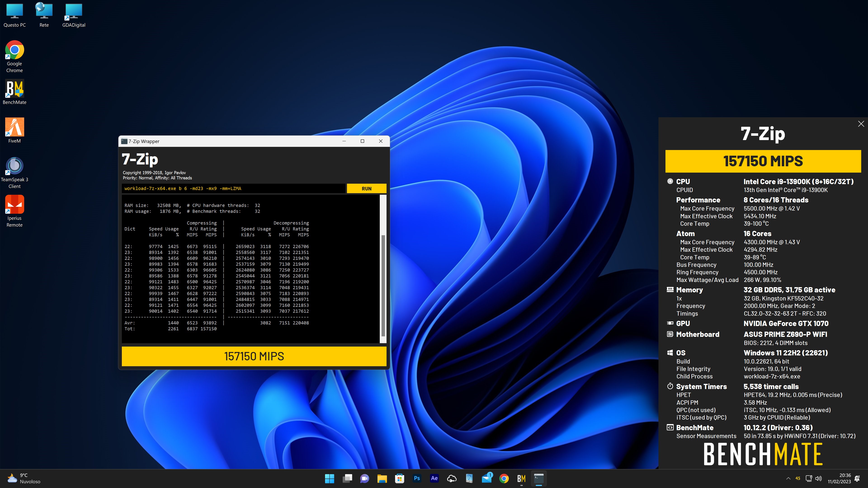Open TeamSpeak 3 Client shortcut
The image size is (868, 488).
point(14,173)
